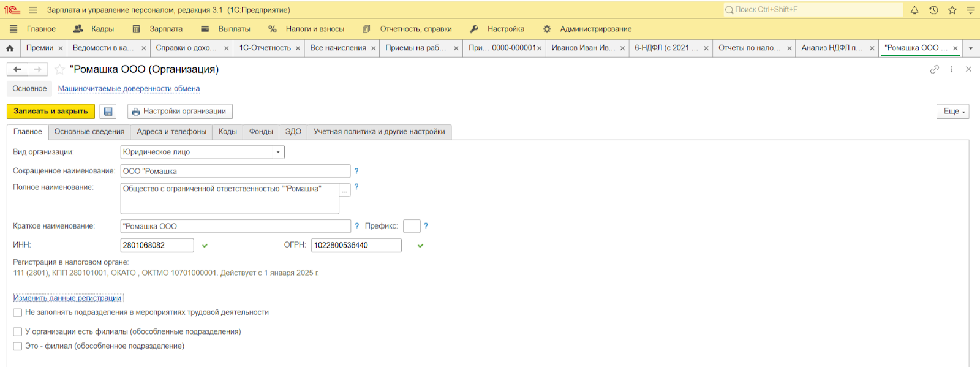Screen dimensions: 980x367
Task: Close the Премии tab
Action: [61, 48]
